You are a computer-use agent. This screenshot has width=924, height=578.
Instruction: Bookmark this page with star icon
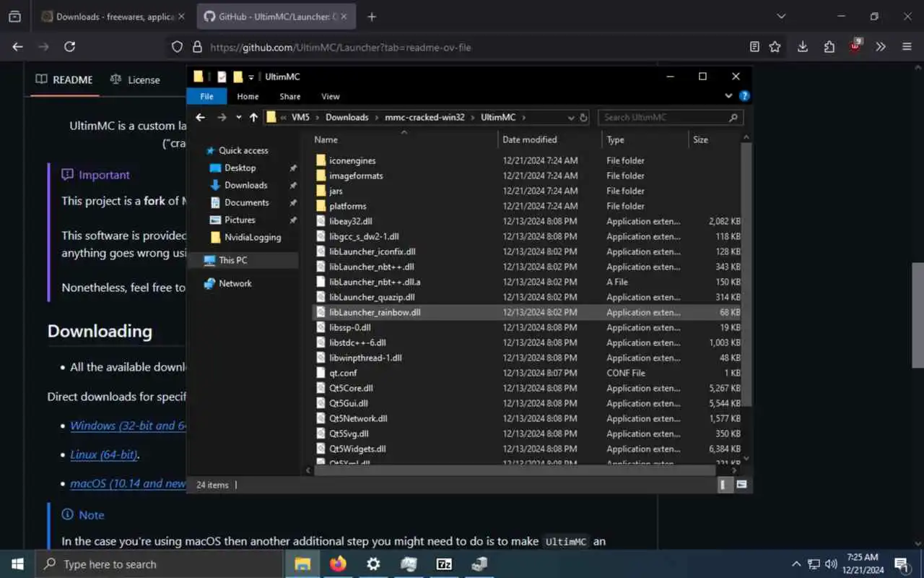pos(775,47)
